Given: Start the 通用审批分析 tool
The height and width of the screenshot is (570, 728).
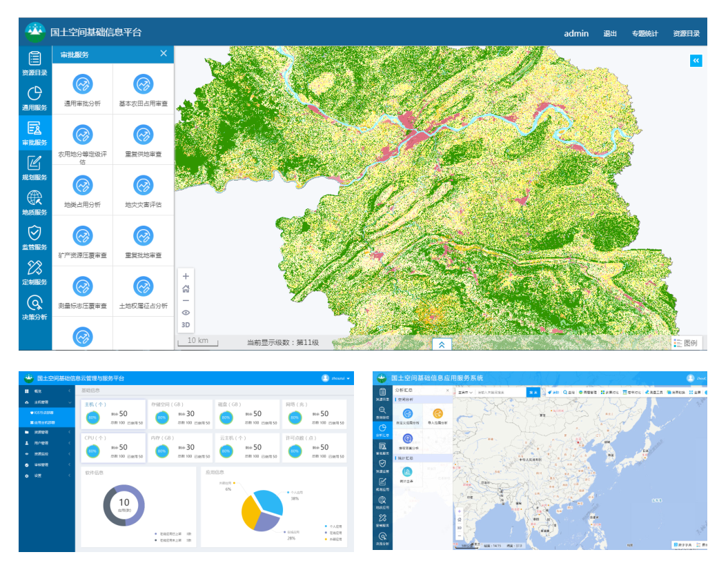Looking at the screenshot, I should (83, 89).
